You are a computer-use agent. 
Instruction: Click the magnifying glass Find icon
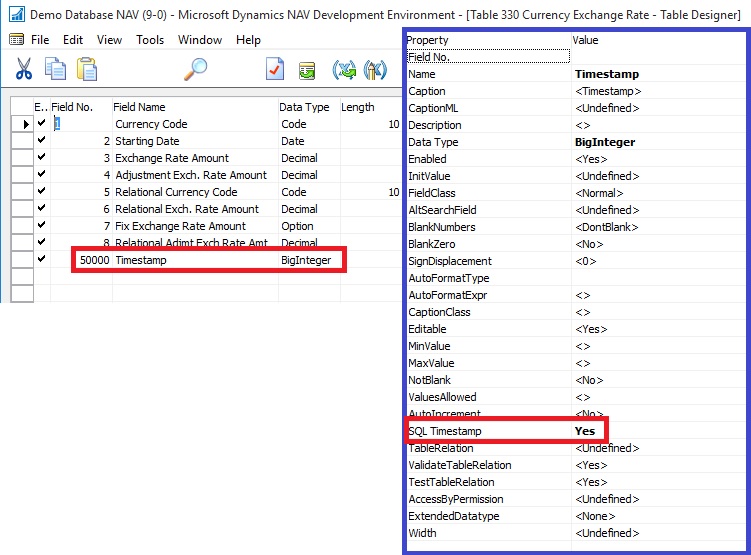(x=196, y=69)
